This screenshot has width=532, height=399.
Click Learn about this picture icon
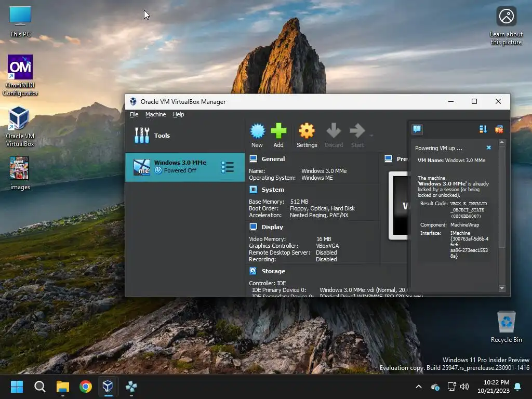[x=506, y=25]
